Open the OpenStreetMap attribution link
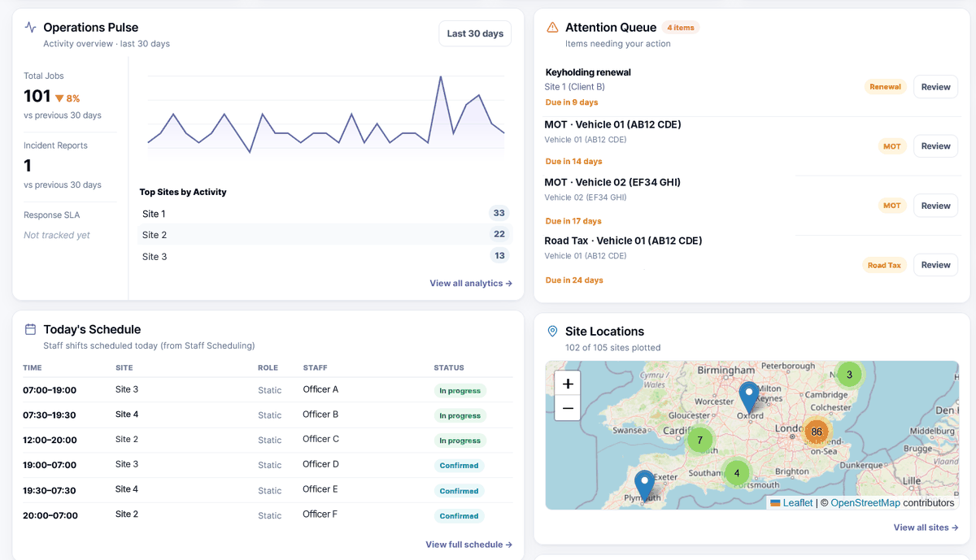 (x=865, y=503)
